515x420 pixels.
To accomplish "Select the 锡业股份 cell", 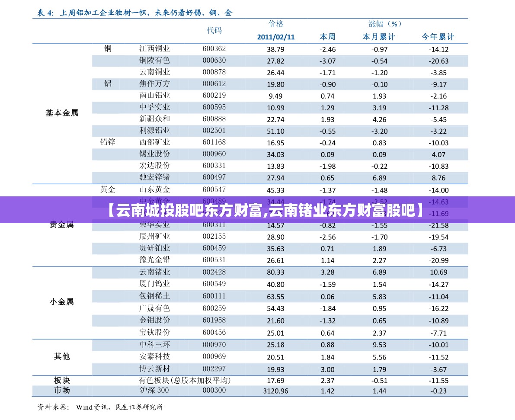I will [154, 154].
